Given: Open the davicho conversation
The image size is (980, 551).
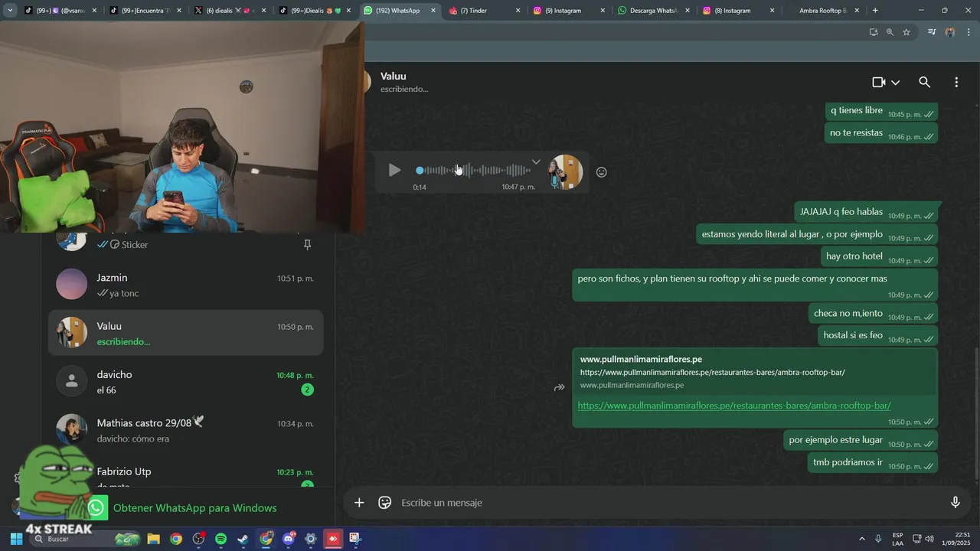Looking at the screenshot, I should (185, 382).
